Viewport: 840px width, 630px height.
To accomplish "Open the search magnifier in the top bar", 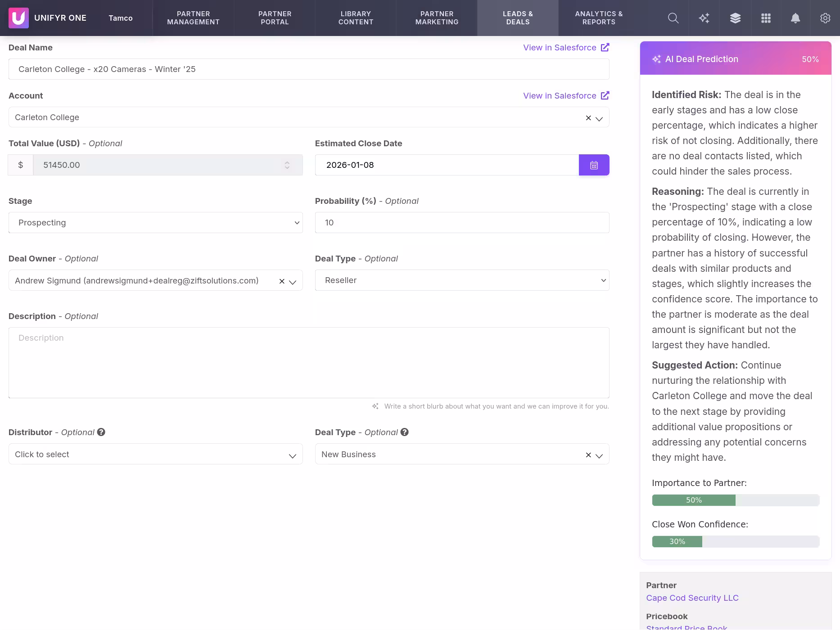I will [673, 18].
